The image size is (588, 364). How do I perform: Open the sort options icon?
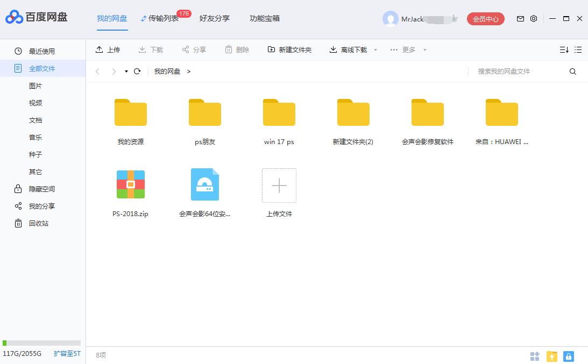pyautogui.click(x=563, y=49)
